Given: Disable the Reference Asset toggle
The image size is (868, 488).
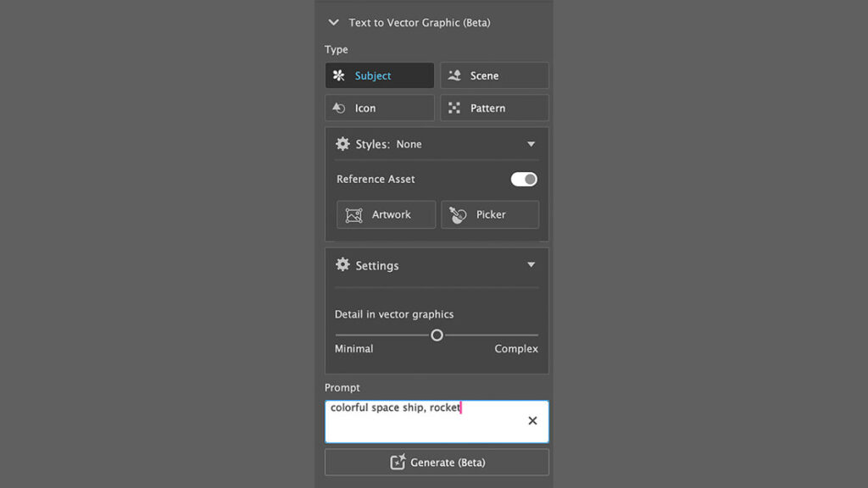Looking at the screenshot, I should 524,179.
